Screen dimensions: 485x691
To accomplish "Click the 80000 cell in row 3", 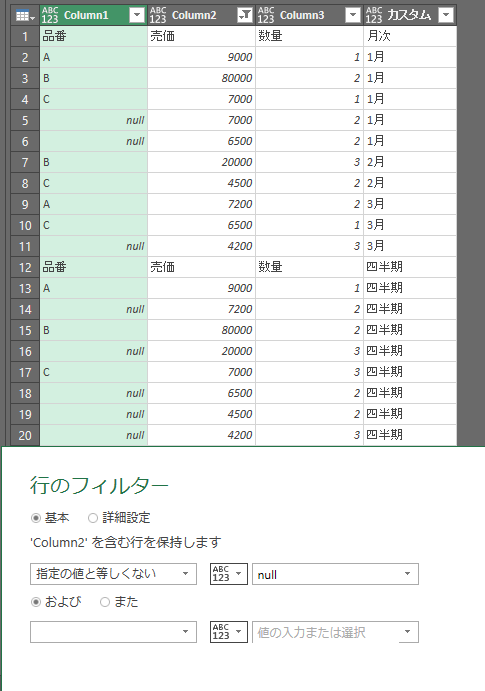I will click(201, 78).
